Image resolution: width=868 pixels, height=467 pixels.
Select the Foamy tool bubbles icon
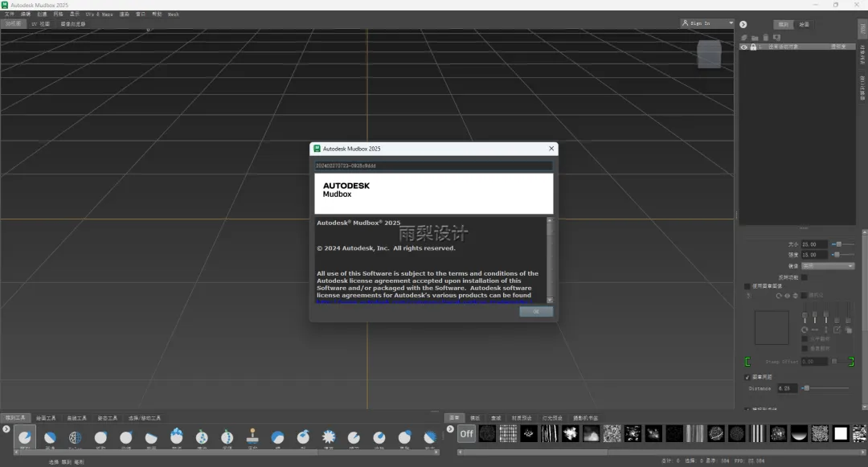click(177, 436)
